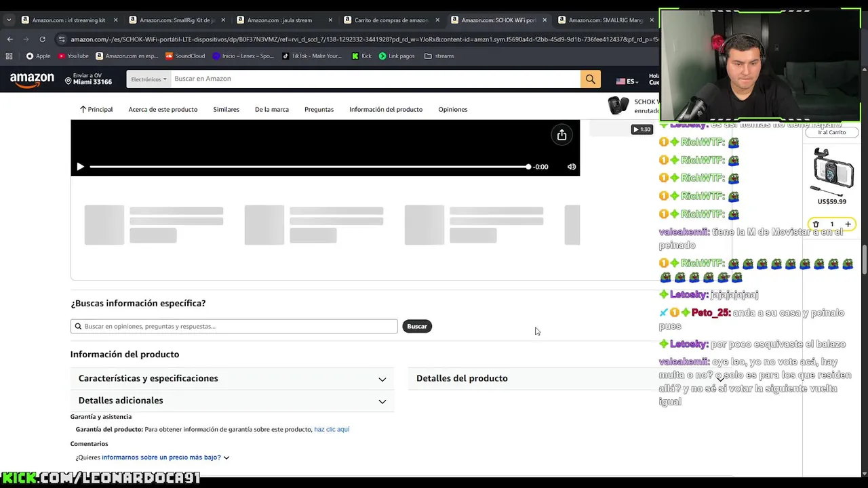The image size is (868, 488).
Task: Click the cart item phone cage thumbnail
Action: (833, 171)
